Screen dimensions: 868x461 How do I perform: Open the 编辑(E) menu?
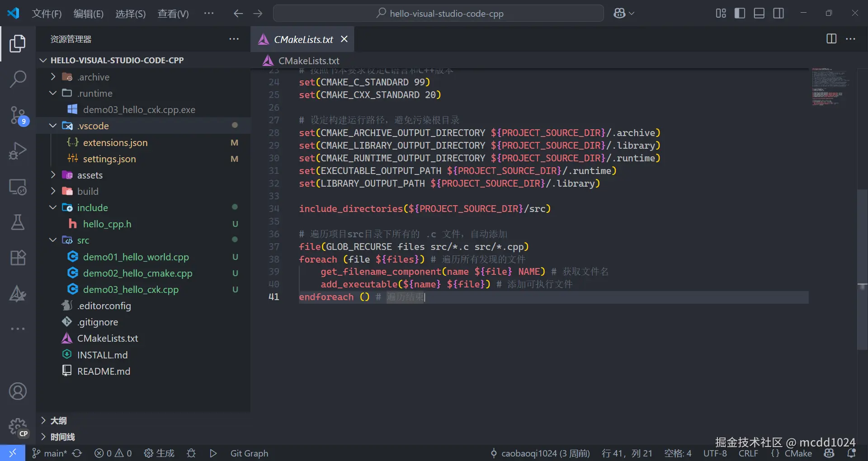89,14
